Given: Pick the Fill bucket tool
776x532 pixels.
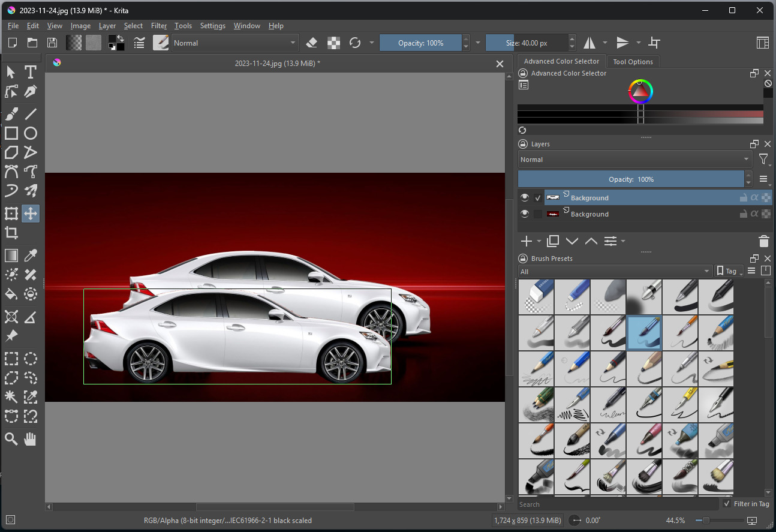Looking at the screenshot, I should click(x=11, y=294).
